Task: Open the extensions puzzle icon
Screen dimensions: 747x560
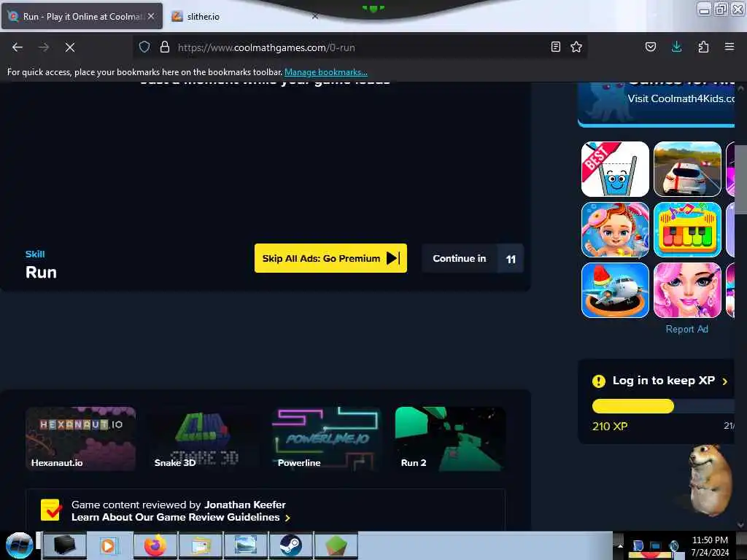Action: [703, 47]
